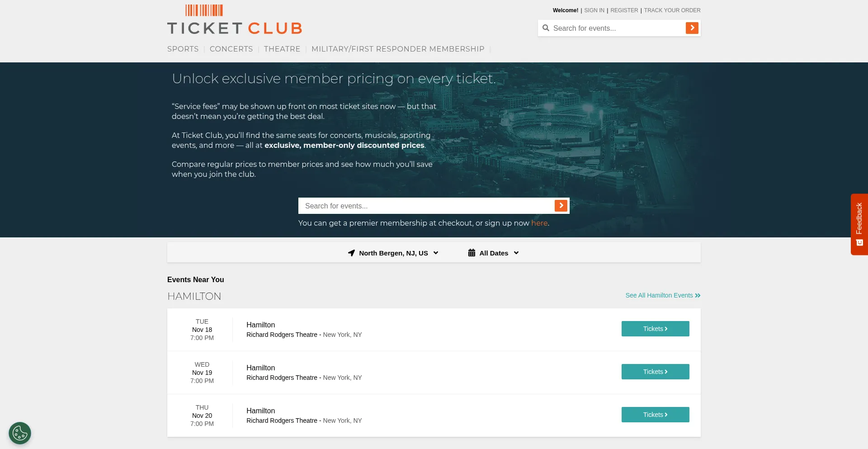
Task: Click the Ticket Club logo
Action: 235,20
